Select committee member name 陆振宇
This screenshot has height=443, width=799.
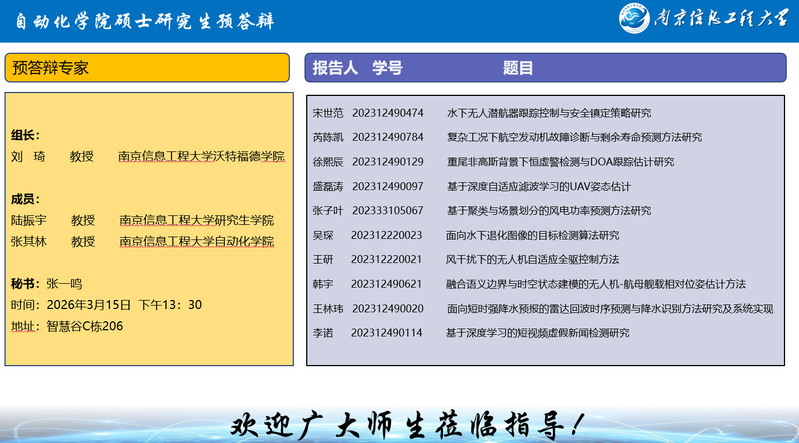[29, 220]
